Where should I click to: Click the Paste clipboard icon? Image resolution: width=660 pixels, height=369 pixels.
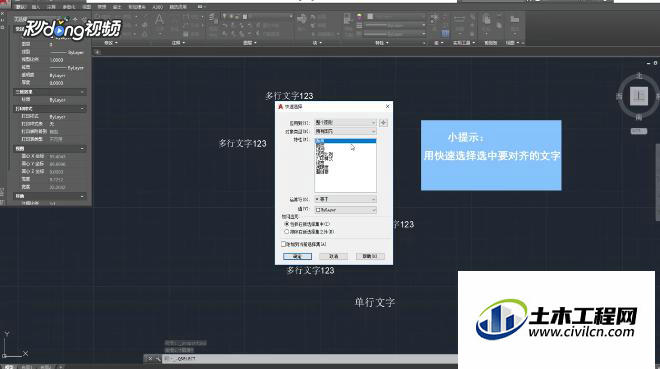pos(487,19)
